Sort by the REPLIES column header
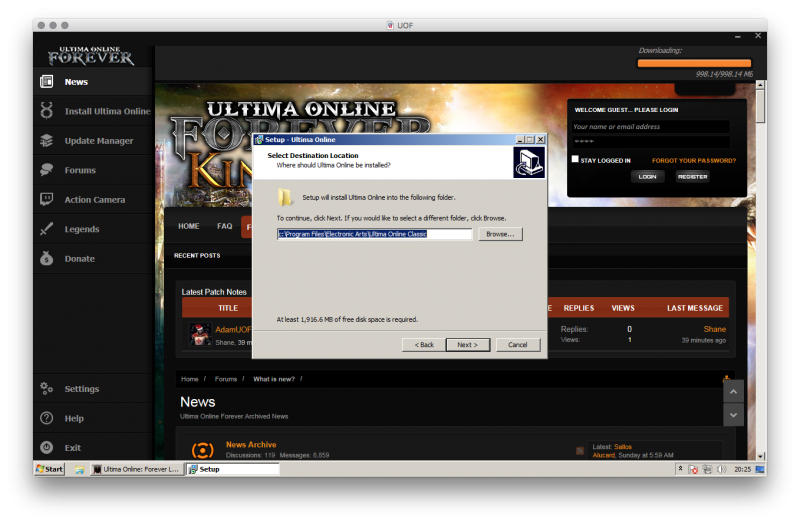 (579, 308)
